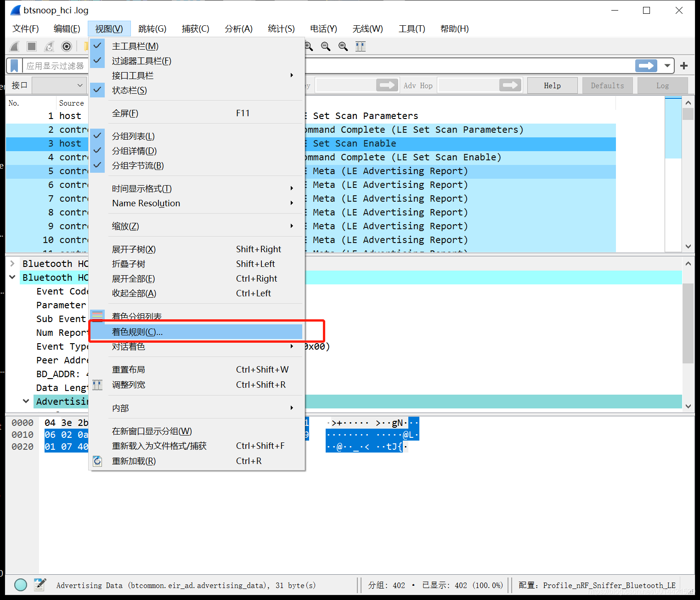Screen dimensions: 700x600
Task: Toggle 分组字节流 checkmark
Action: click(x=97, y=165)
